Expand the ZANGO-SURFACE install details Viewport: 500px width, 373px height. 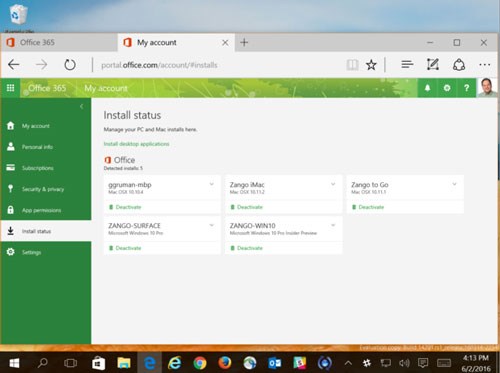click(212, 225)
